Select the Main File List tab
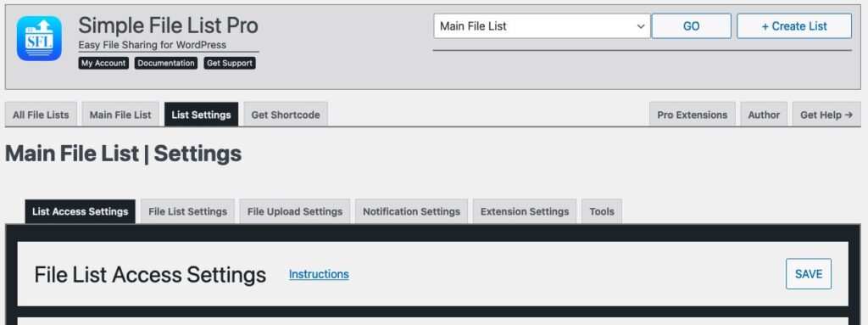The height and width of the screenshot is (325, 868). pos(120,115)
